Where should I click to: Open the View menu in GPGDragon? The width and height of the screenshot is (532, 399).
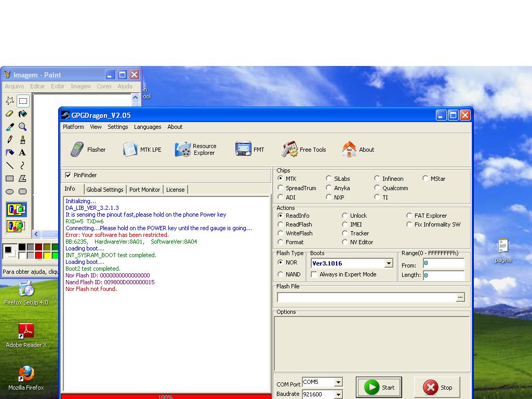point(96,127)
